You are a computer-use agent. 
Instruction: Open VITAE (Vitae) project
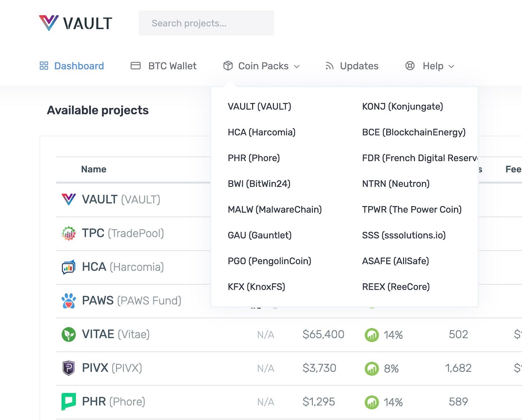(116, 334)
